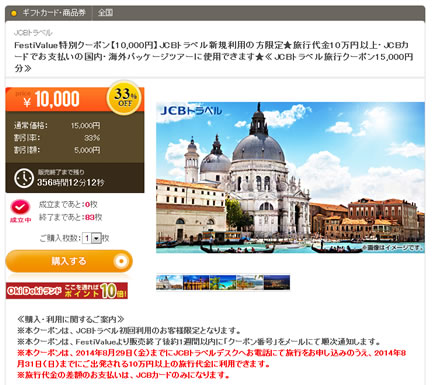Click the red 2014年8月29日 deadline notice text
Image resolution: width=432 pixels, height=385 pixels.
[x=212, y=358]
